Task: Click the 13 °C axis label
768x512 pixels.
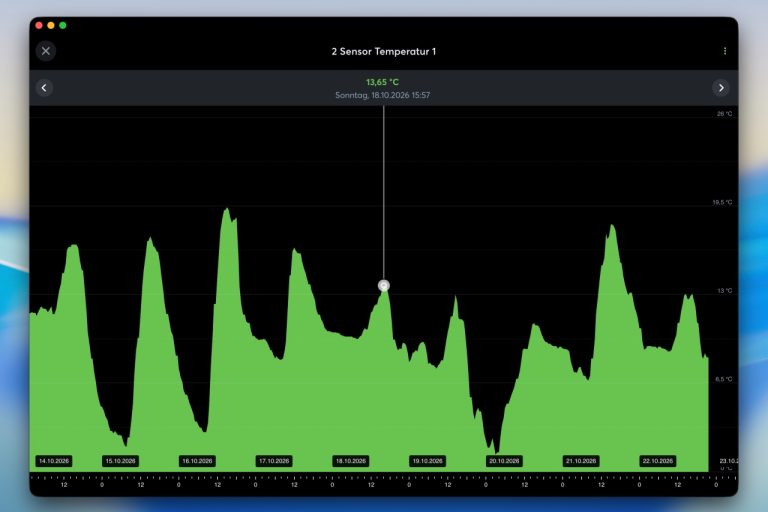Action: pos(725,291)
